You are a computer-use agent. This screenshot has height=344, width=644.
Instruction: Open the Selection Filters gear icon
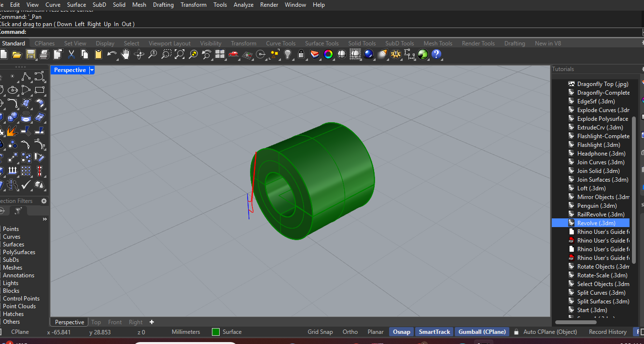(x=43, y=201)
